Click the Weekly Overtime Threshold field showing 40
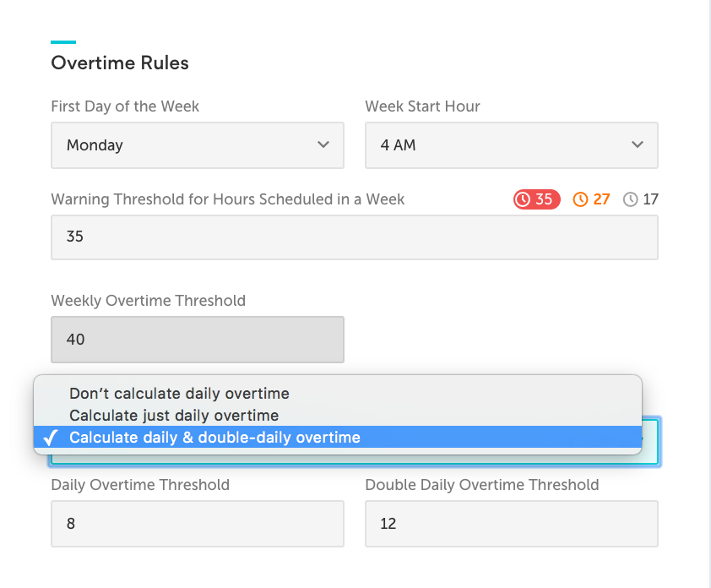 coord(197,340)
